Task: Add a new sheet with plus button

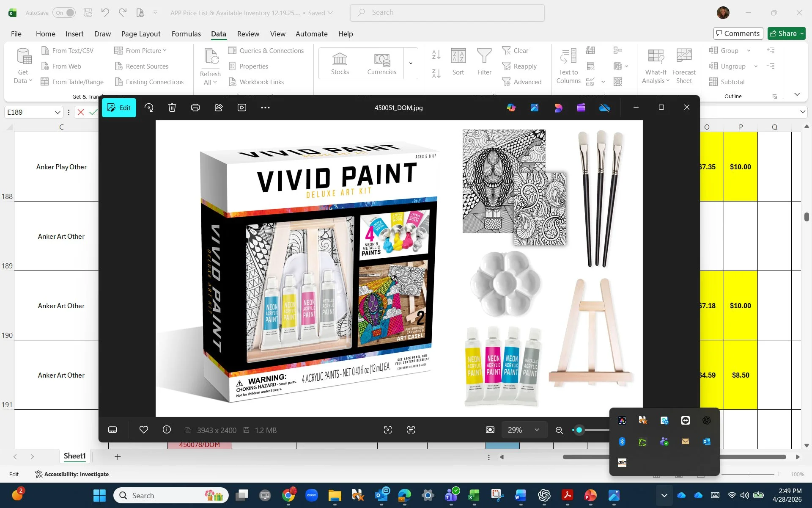Action: click(118, 457)
